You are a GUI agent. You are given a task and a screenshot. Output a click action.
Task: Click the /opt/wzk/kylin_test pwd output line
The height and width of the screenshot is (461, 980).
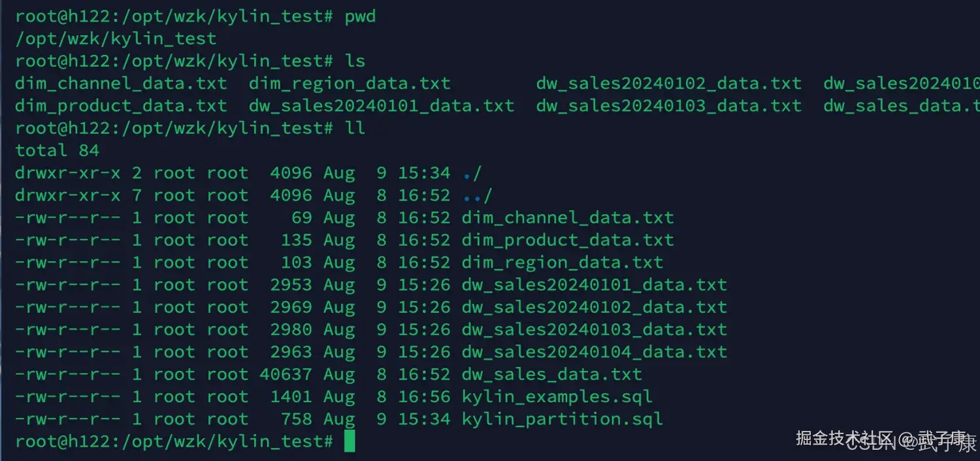pos(116,39)
